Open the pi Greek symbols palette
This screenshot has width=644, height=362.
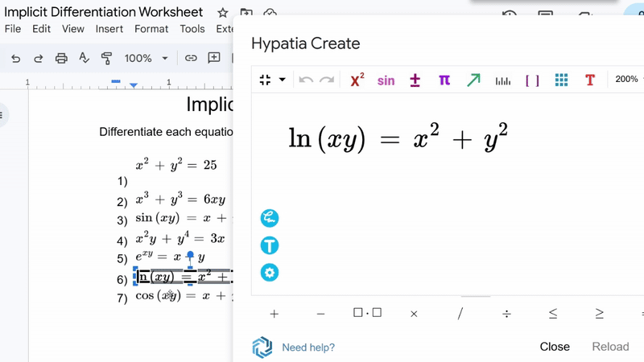(x=444, y=80)
